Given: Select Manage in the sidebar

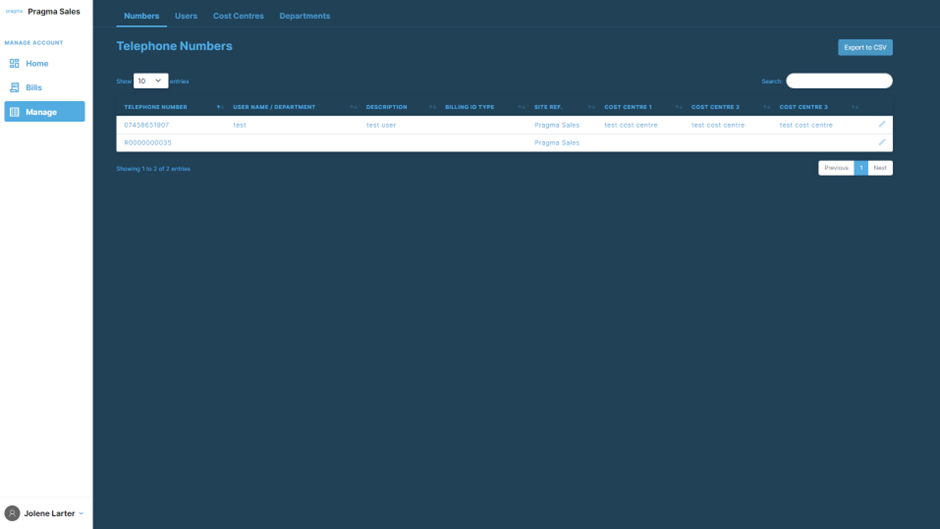Looking at the screenshot, I should pos(44,112).
